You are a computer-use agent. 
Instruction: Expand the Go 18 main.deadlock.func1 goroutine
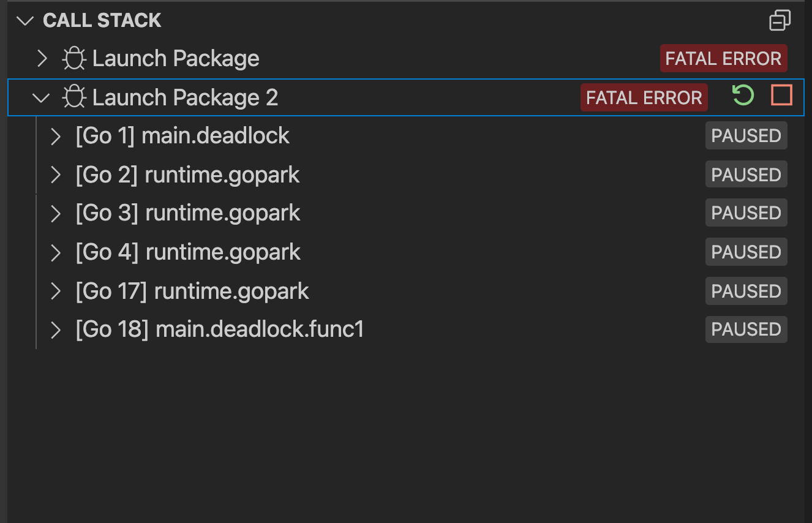coord(56,330)
